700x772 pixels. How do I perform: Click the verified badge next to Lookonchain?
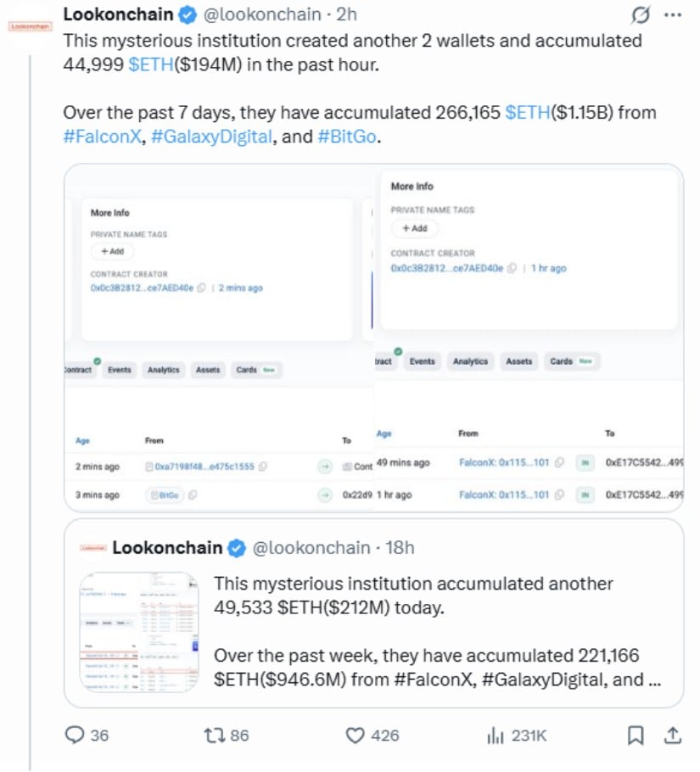click(187, 15)
